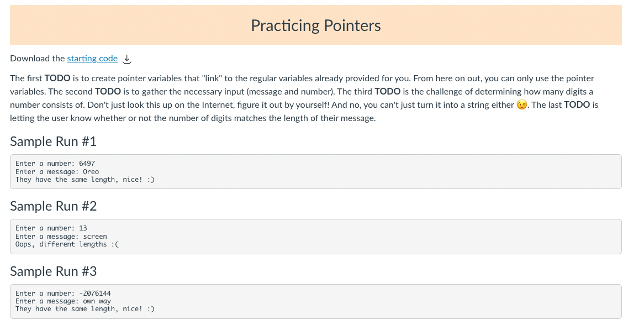Click the 'Enter a number: -2076144' line
This screenshot has width=644, height=325.
pos(64,293)
